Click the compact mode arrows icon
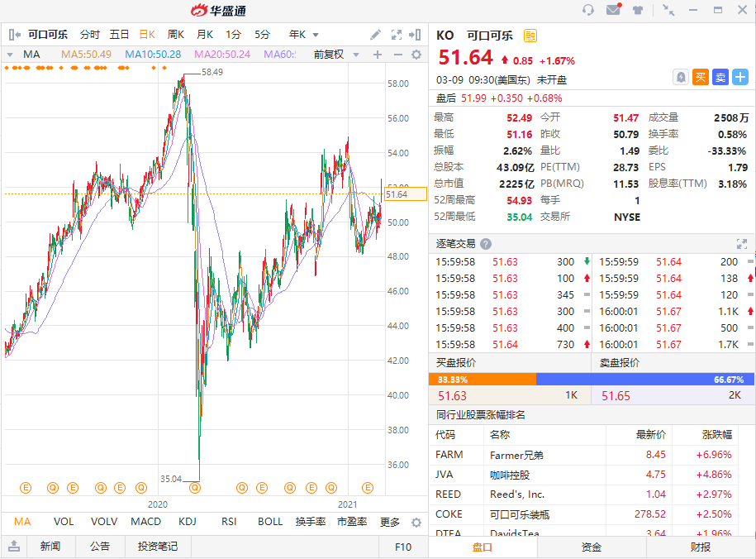 click(x=668, y=10)
